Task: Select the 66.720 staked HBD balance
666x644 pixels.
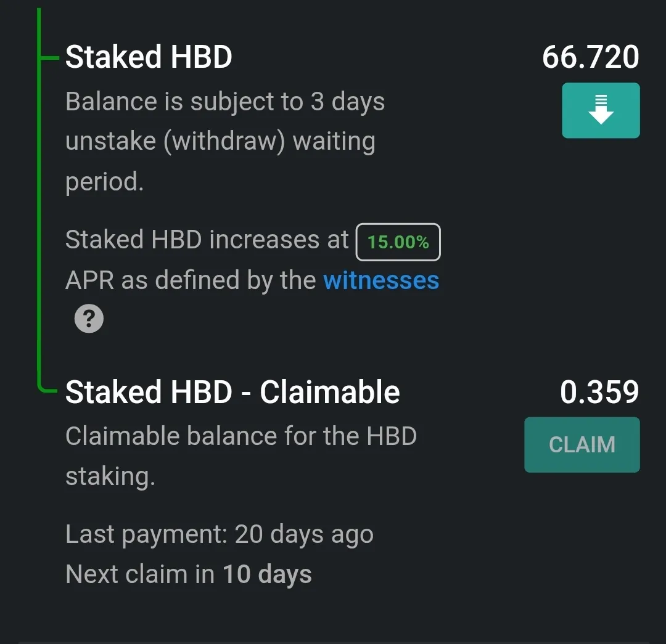Action: (x=590, y=57)
